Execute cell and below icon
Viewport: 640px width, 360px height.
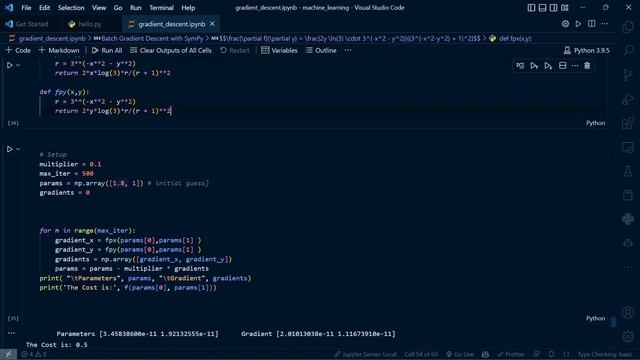(x=548, y=66)
